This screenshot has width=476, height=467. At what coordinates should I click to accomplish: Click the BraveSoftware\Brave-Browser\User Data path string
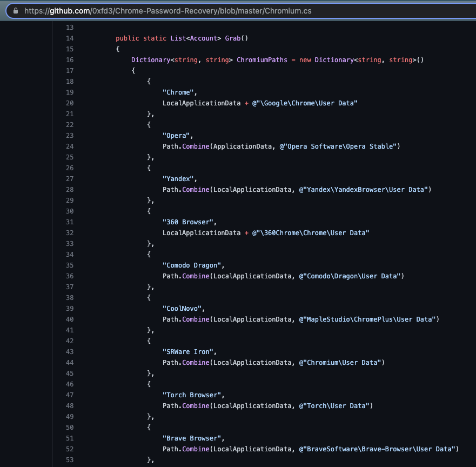377,449
